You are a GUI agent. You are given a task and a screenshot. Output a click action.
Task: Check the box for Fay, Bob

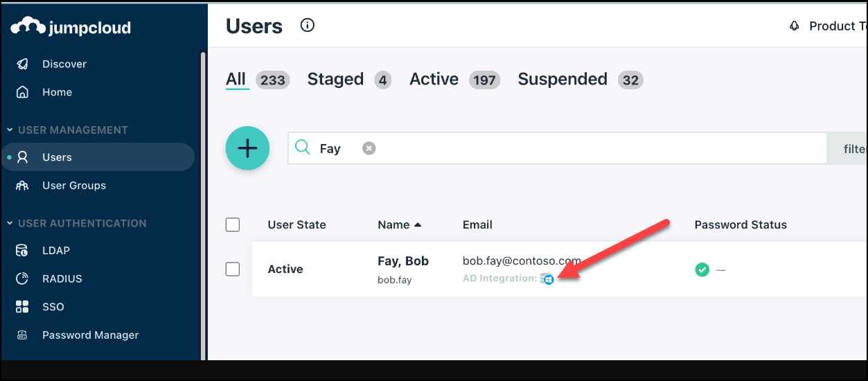(233, 269)
